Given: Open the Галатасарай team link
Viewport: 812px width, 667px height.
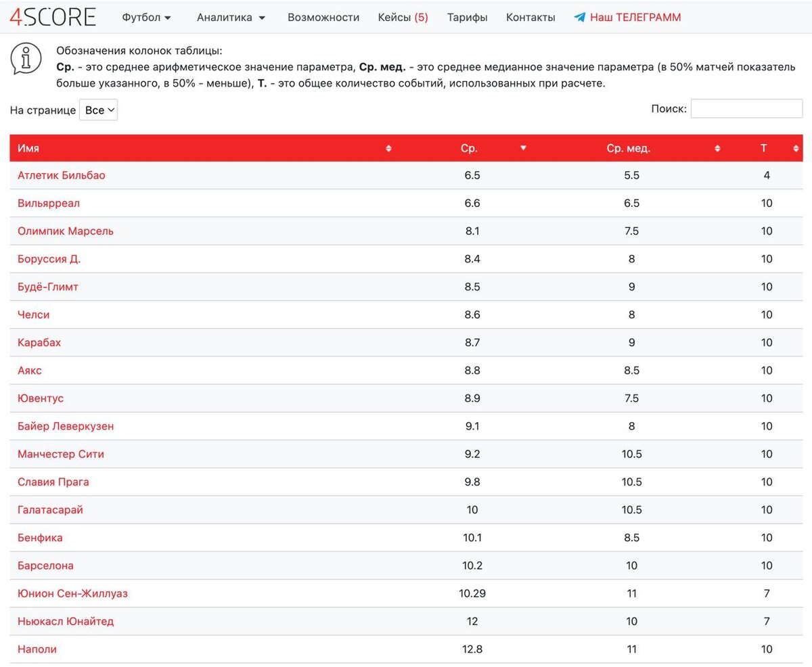Looking at the screenshot, I should pos(51,509).
